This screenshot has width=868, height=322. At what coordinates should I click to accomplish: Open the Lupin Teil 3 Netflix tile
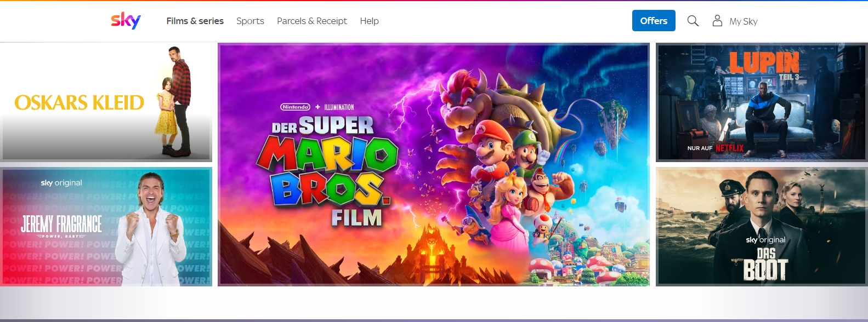coord(762,102)
